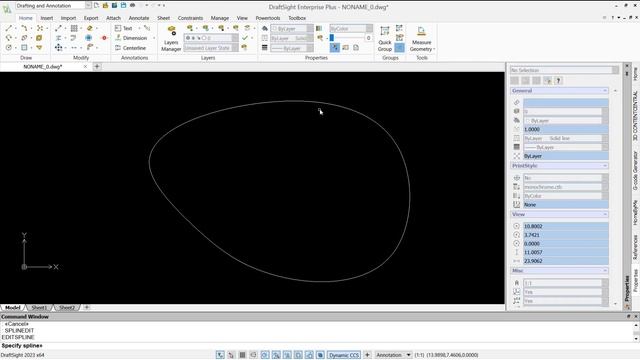Click the help question mark in Properties palette
Screen dimensions: 640x360
click(558, 81)
